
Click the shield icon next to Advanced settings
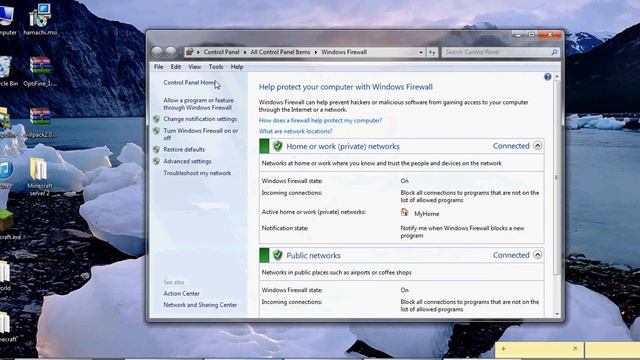pos(156,161)
